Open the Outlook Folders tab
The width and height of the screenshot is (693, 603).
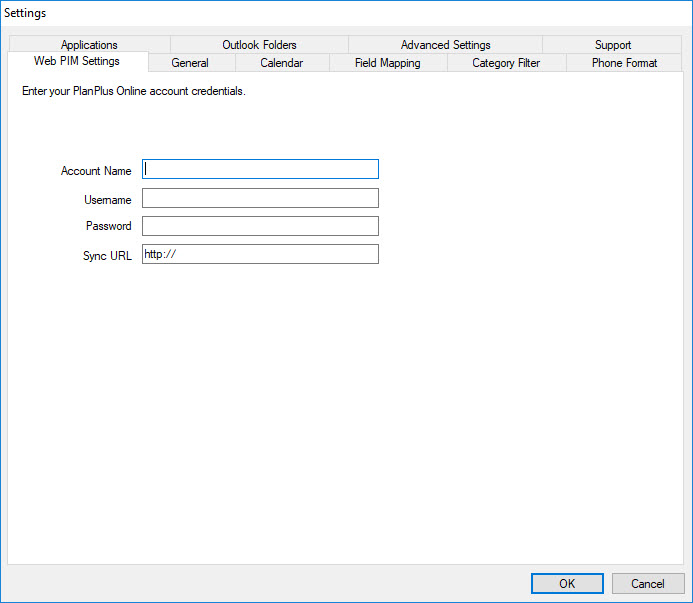point(259,45)
